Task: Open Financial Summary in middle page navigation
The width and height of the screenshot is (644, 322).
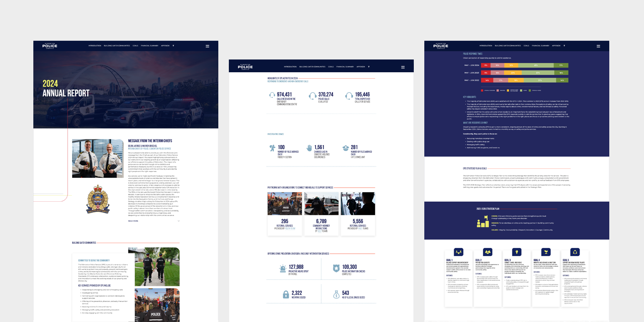Action: (345, 67)
